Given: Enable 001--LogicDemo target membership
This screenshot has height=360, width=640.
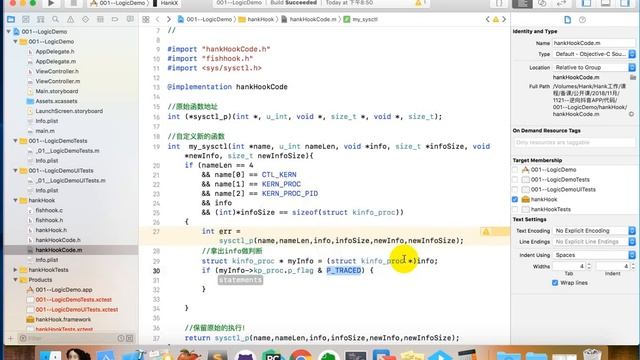Looking at the screenshot, I should pyautogui.click(x=515, y=169).
